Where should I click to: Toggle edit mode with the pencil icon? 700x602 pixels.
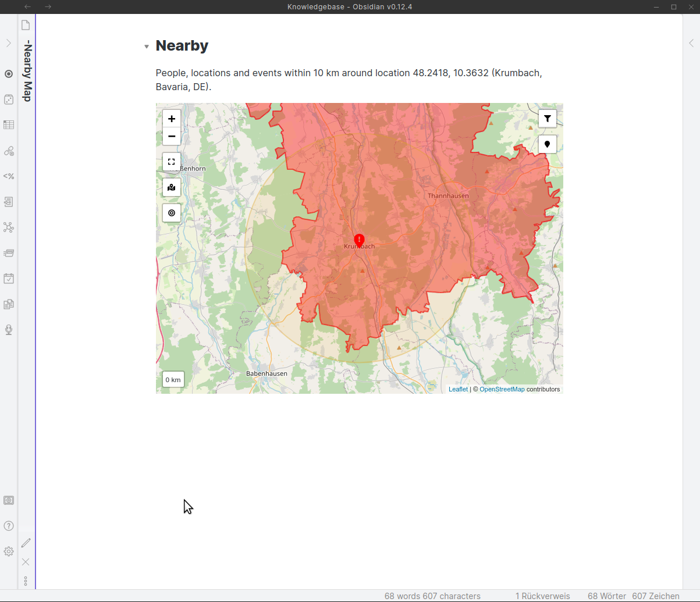(26, 543)
